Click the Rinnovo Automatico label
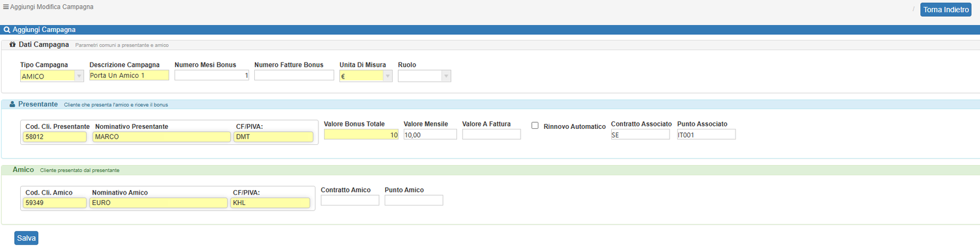The width and height of the screenshot is (980, 246). [575, 126]
